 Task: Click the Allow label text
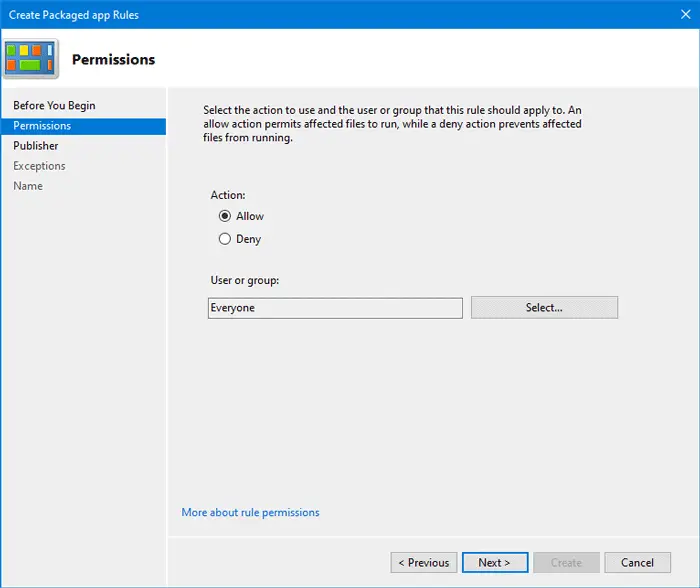(x=250, y=216)
